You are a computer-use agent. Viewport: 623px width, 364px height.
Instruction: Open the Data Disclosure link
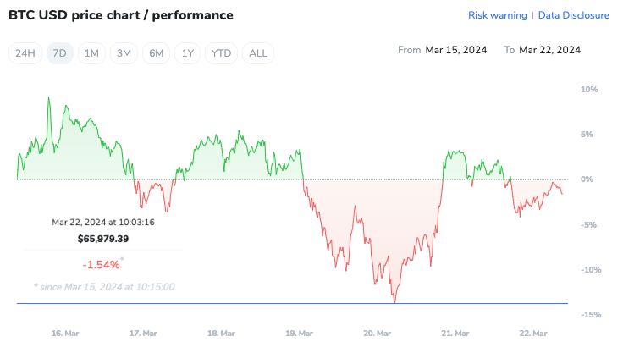pyautogui.click(x=573, y=15)
